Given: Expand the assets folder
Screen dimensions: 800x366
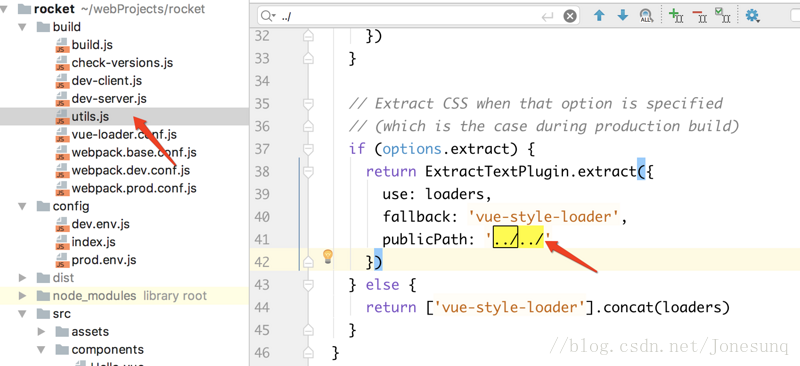Looking at the screenshot, I should [42, 331].
